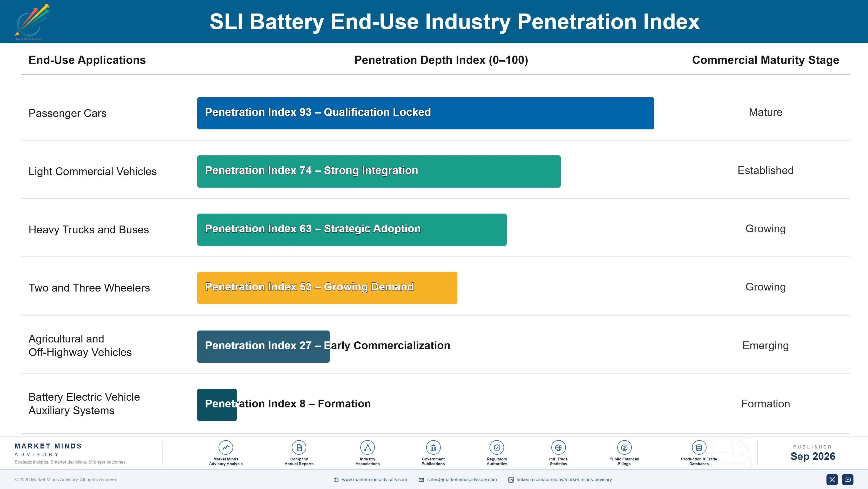The width and height of the screenshot is (868, 489).
Task: Click the 'Light Commercial Vehicles' label
Action: 92,171
